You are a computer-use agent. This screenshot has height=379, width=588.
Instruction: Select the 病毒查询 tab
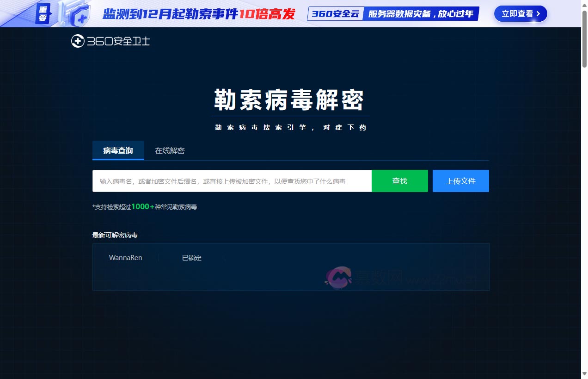pyautogui.click(x=118, y=150)
